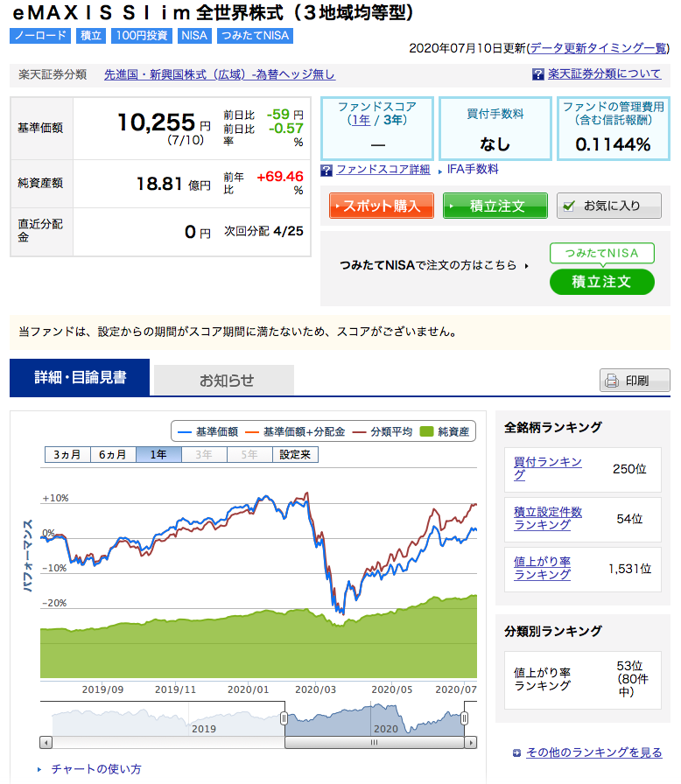Viewport: 681px width, 784px height.
Task: Click the +69.46 year-over-year value
Action: click(280, 177)
